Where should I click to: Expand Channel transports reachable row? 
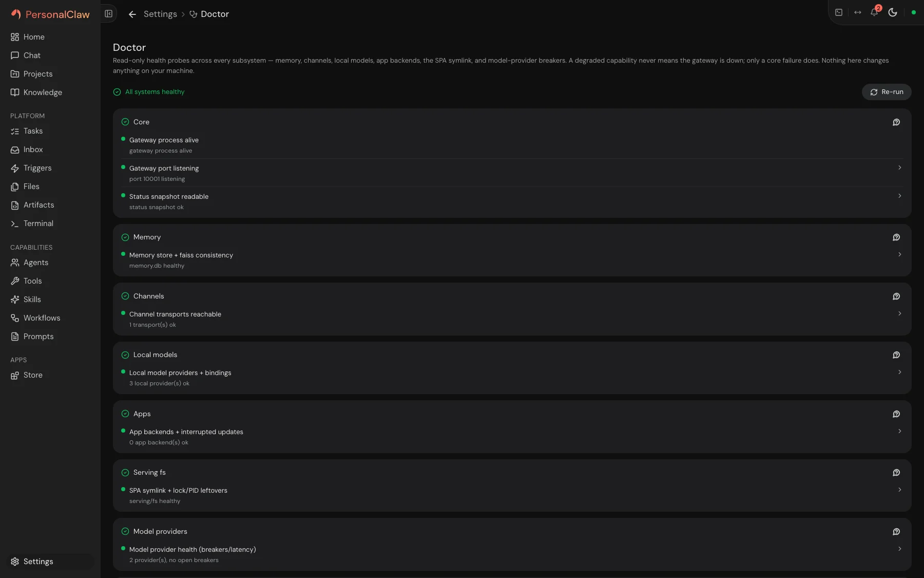(512, 319)
